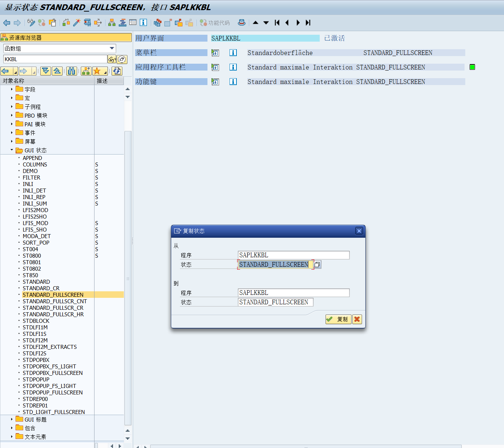
Task: Click the hat icon in main toolbar
Action: tap(241, 23)
